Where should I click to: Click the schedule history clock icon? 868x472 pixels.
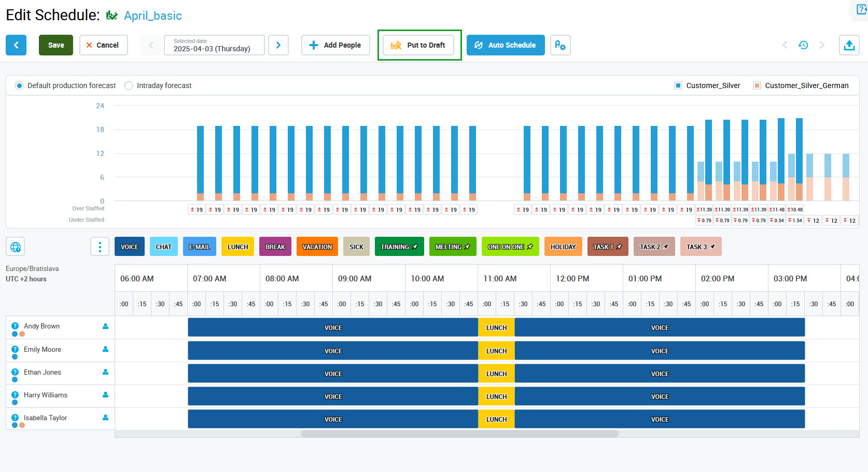point(803,45)
